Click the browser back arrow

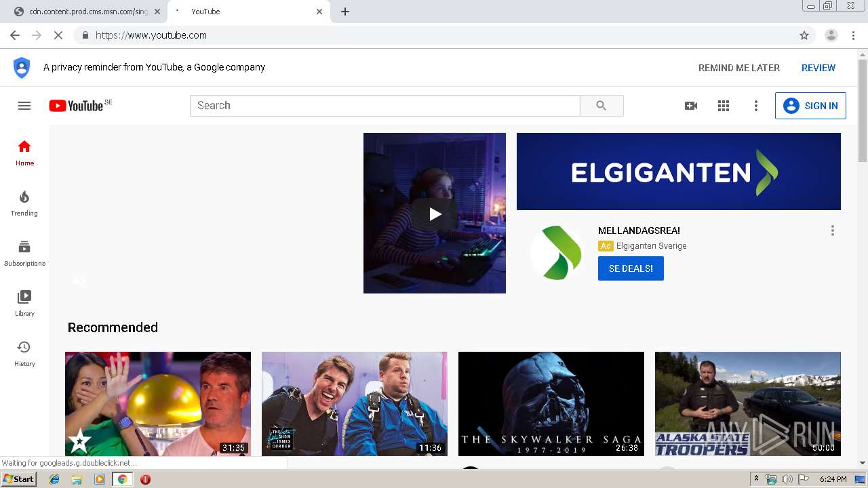pyautogui.click(x=15, y=35)
